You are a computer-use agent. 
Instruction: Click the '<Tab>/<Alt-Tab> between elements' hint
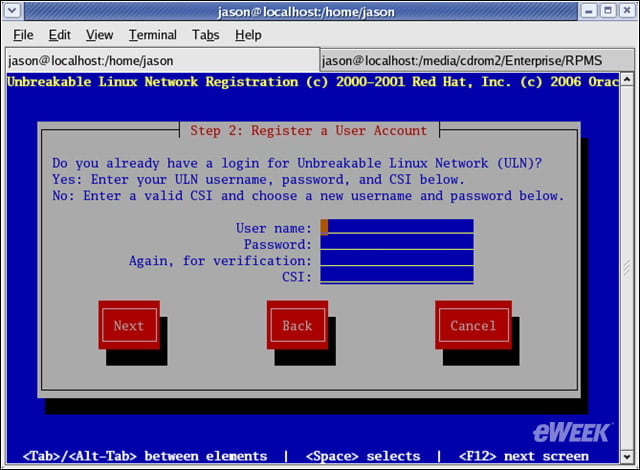pos(145,456)
